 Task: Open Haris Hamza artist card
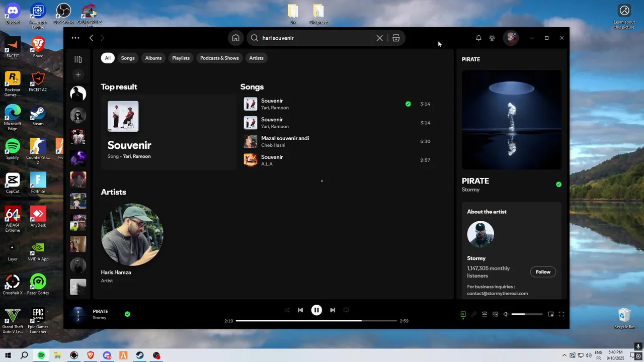[132, 243]
